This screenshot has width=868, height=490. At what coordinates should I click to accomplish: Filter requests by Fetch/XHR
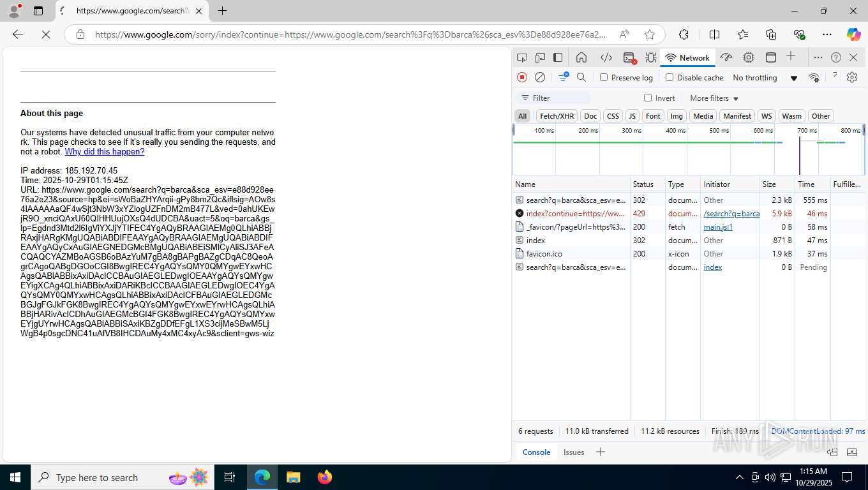pyautogui.click(x=557, y=116)
